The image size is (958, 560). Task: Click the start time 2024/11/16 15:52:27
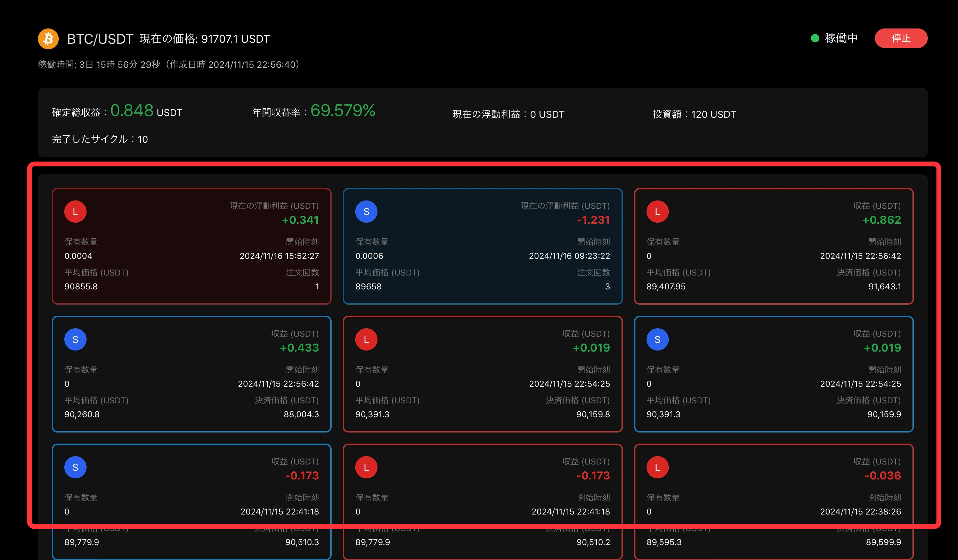(x=279, y=256)
